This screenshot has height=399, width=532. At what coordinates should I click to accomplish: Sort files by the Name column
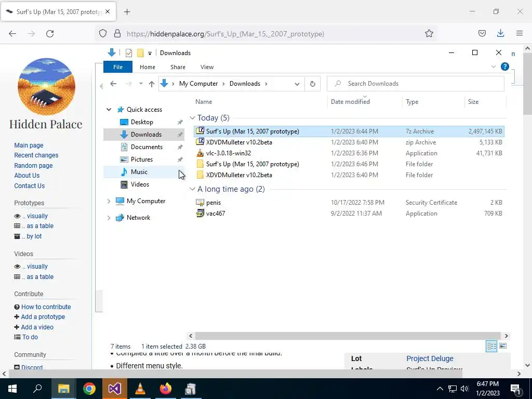tap(204, 102)
